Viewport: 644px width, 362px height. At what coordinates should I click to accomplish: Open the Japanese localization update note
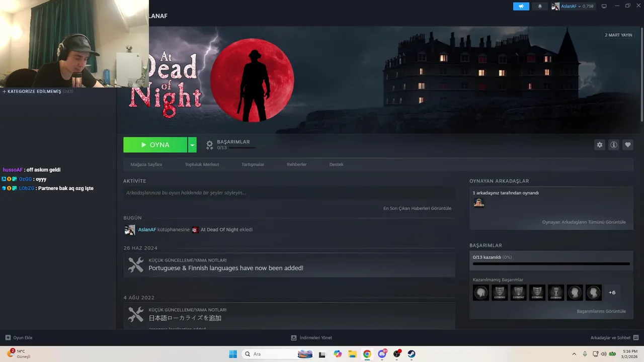coord(185,318)
